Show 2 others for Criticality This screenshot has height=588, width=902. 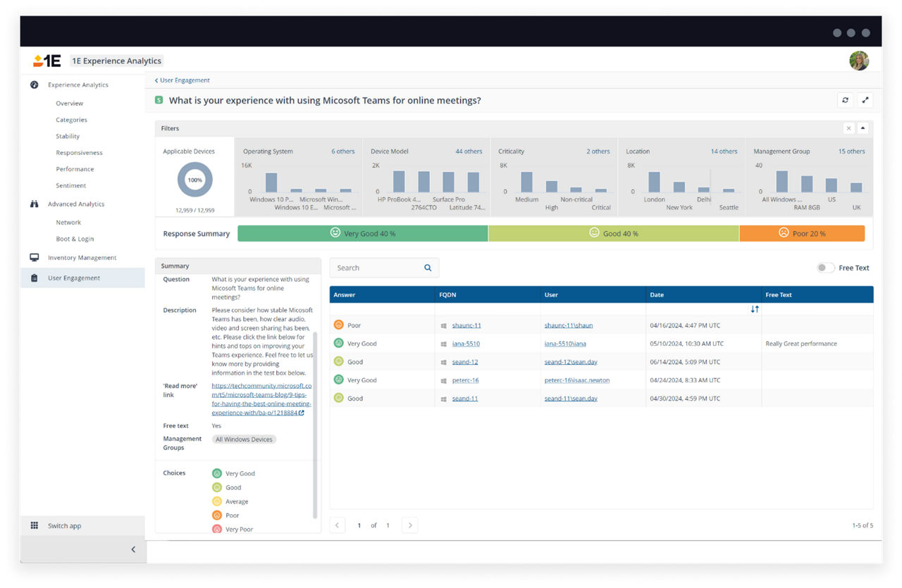tap(598, 151)
